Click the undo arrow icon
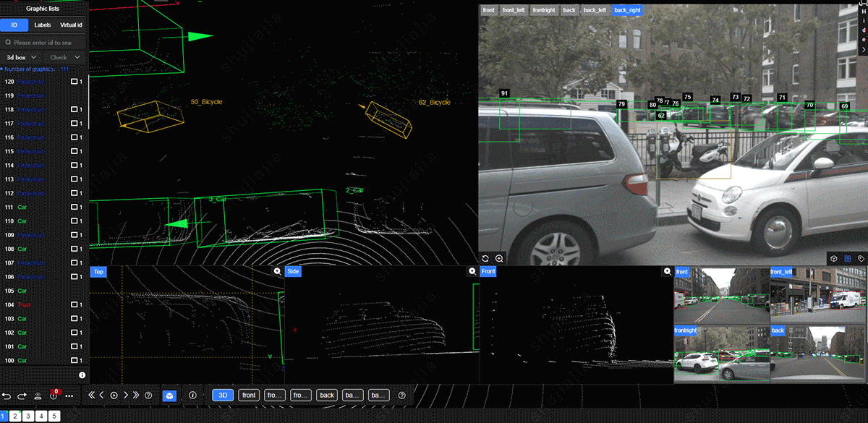Image resolution: width=868 pixels, height=423 pixels. [x=7, y=396]
